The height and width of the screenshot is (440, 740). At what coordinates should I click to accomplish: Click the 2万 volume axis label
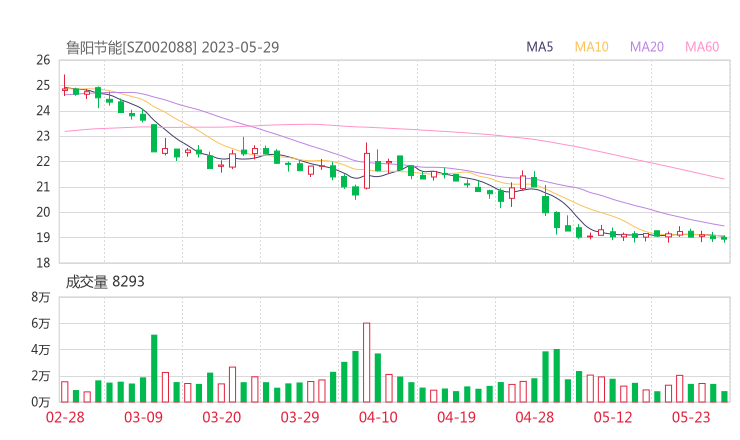pos(41,376)
